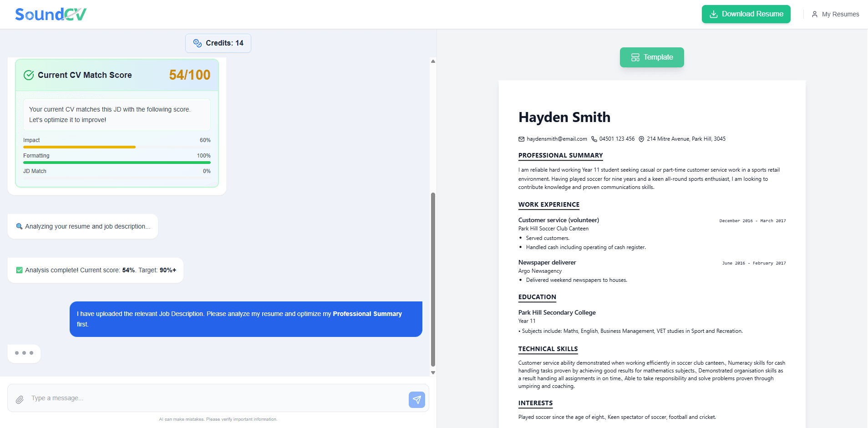Click the user profile icon beside My Resumes

point(814,14)
